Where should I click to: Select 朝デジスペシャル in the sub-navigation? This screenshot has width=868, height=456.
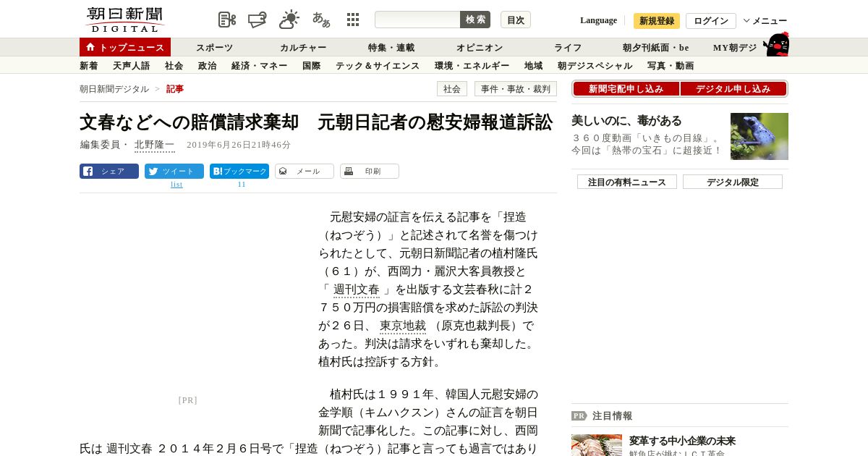pos(595,66)
